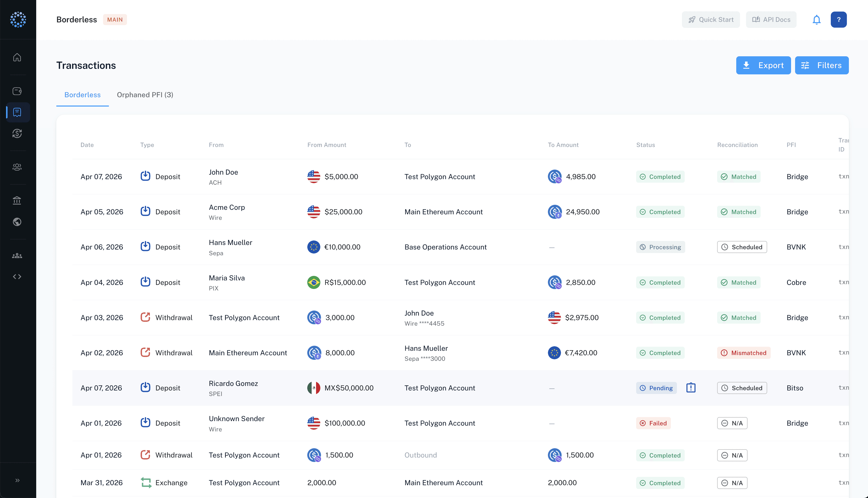The width and height of the screenshot is (868, 498).
Task: Open the notifications bell
Action: (x=816, y=20)
